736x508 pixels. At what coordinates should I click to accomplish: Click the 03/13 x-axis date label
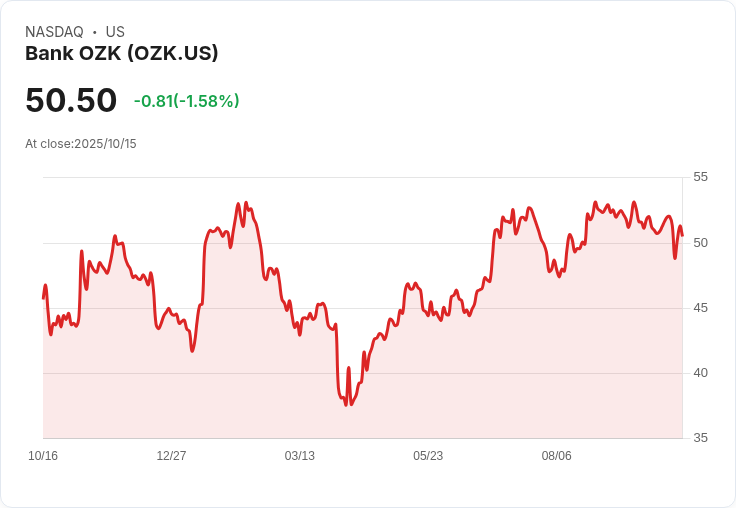click(x=299, y=456)
